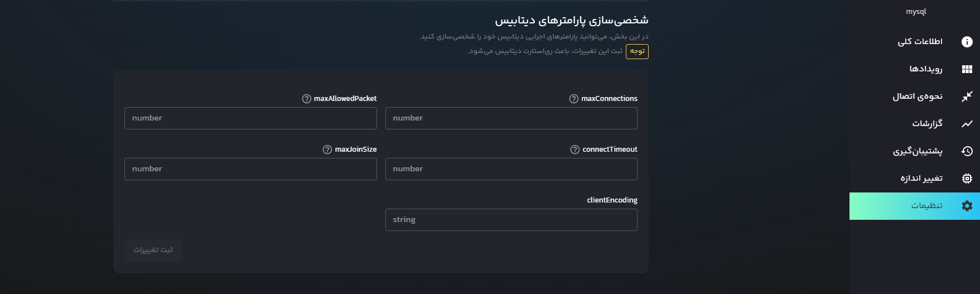Click help icon next to maxAllowedPacket
Viewport: 980px width, 294px height.
(306, 99)
